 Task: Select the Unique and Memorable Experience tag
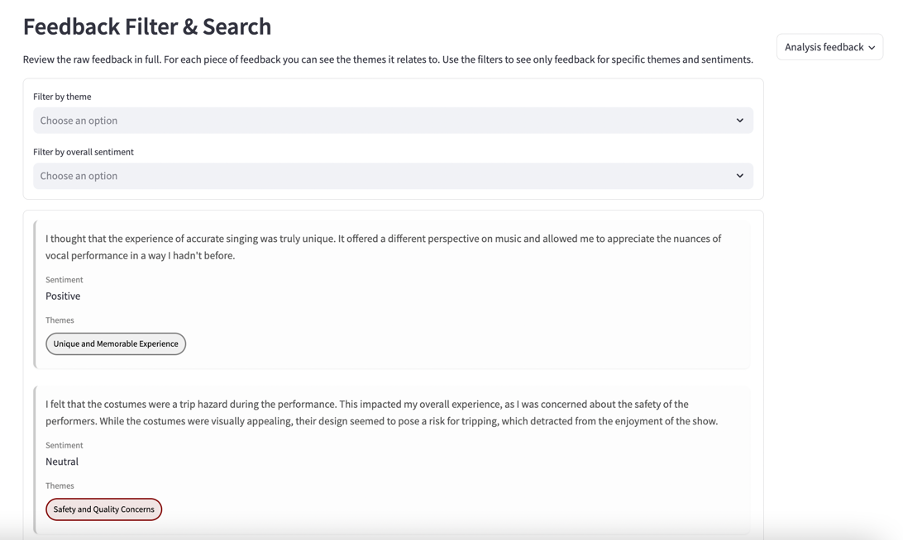coord(116,344)
